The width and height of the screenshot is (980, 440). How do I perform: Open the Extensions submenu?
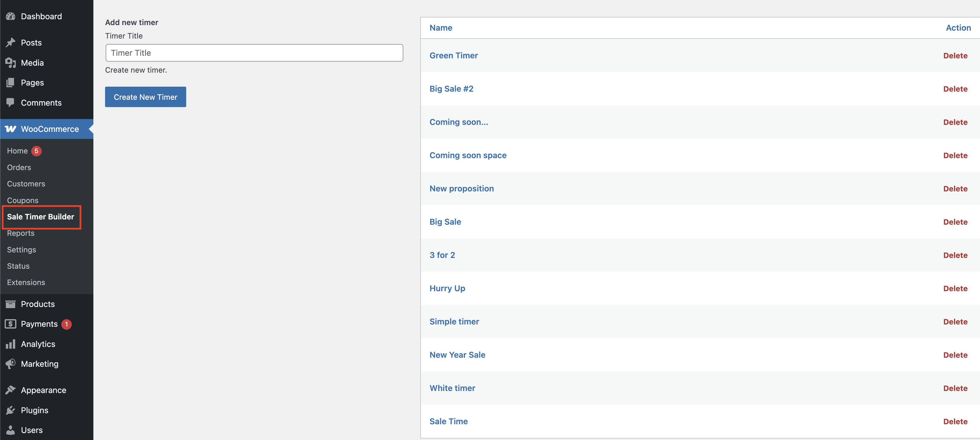(26, 282)
